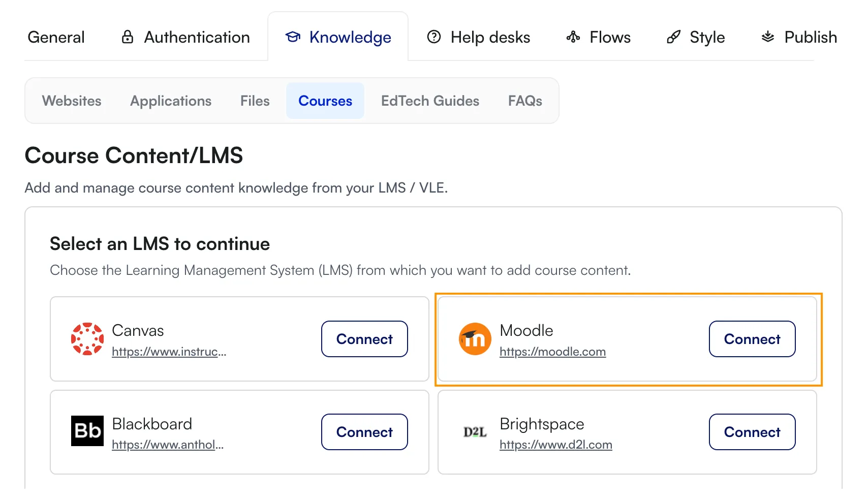Open the Applications sub-tab
This screenshot has width=868, height=501.
click(171, 101)
